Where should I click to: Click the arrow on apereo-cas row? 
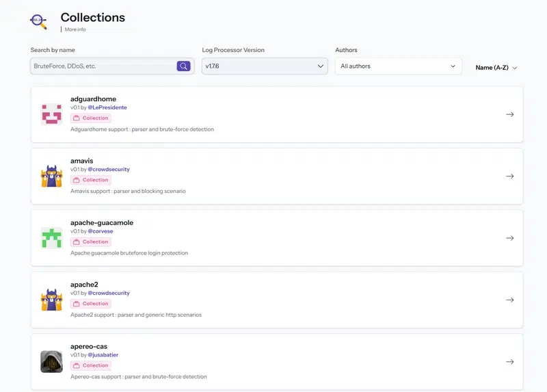pos(509,362)
